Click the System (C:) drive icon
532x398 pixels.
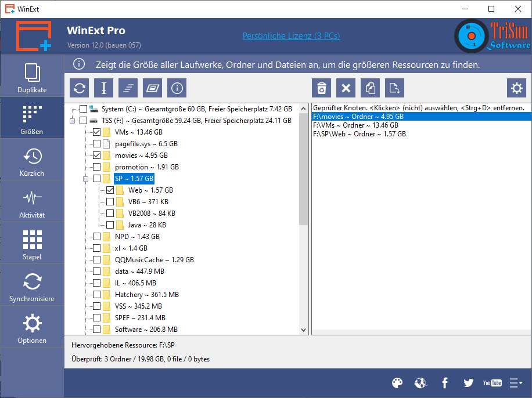pyautogui.click(x=94, y=109)
